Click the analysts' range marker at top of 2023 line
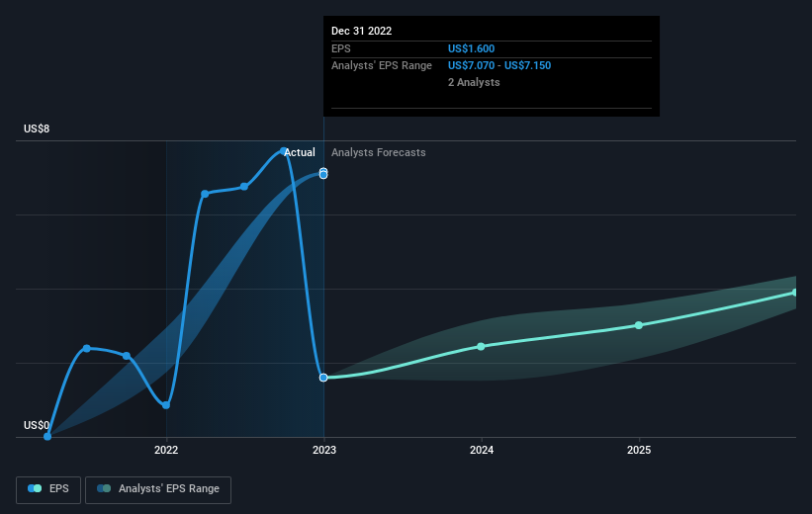812x514 pixels. point(323,173)
